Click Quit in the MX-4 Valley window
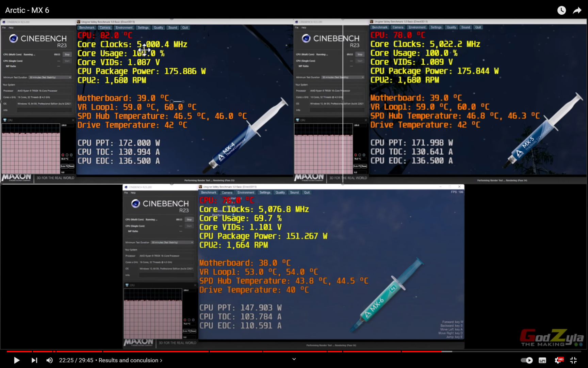The height and width of the screenshot is (368, 588). click(x=185, y=28)
